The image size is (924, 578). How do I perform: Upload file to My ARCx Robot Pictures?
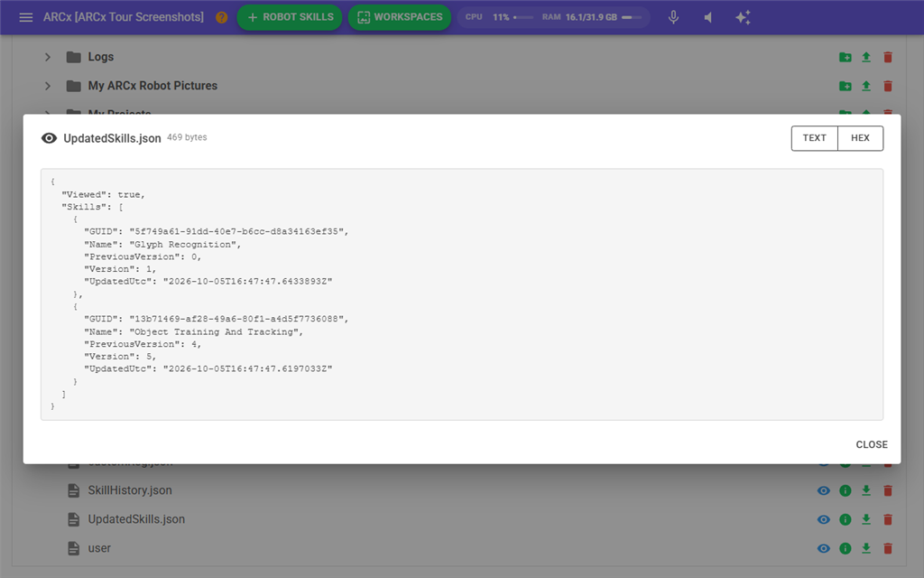[866, 86]
